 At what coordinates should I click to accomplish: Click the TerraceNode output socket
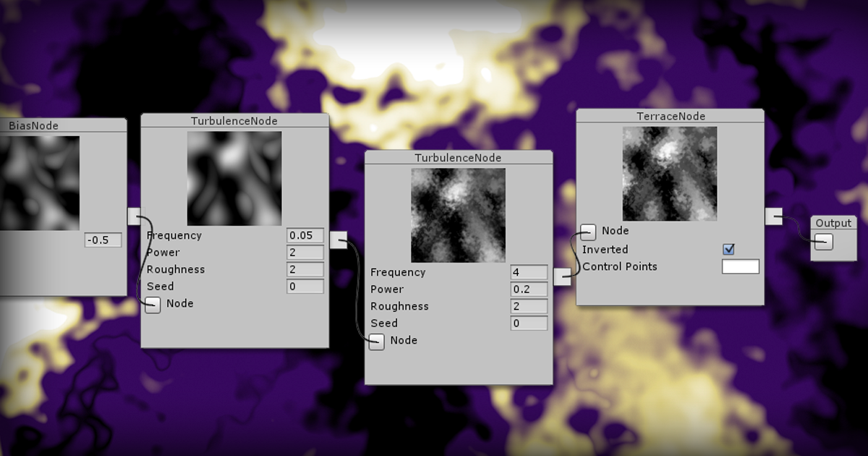(775, 214)
